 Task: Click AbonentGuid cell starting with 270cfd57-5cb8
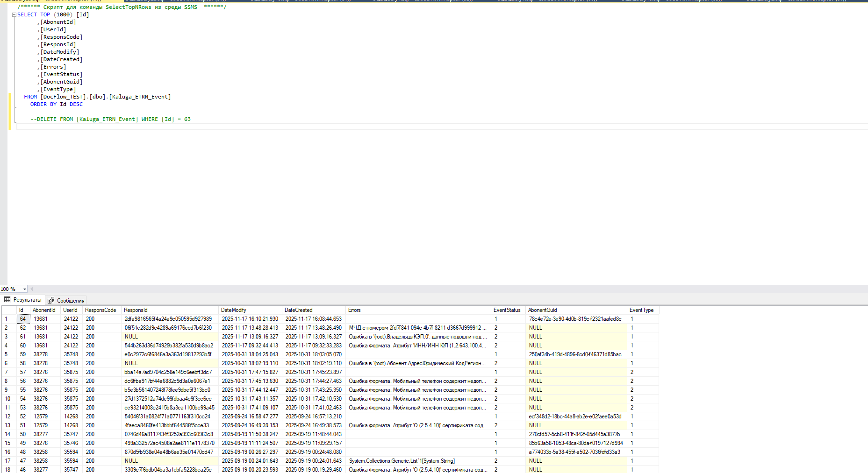576,434
